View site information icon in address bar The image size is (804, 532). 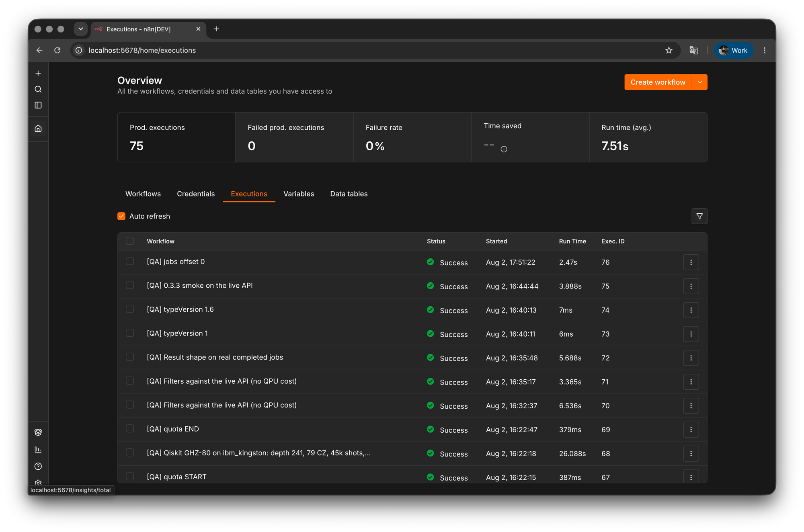point(79,50)
